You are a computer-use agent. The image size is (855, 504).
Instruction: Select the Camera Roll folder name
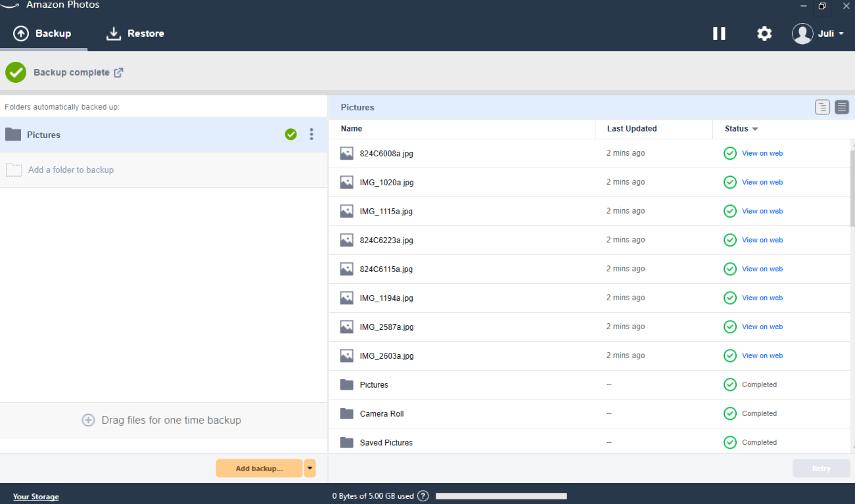pyautogui.click(x=382, y=414)
